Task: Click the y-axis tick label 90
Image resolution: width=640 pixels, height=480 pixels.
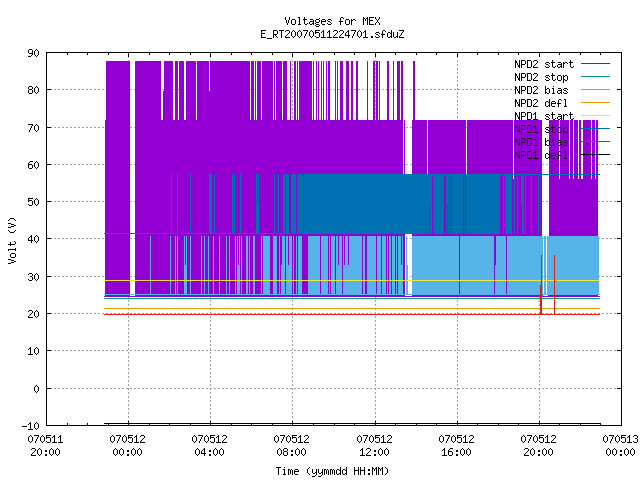Action: [x=33, y=53]
